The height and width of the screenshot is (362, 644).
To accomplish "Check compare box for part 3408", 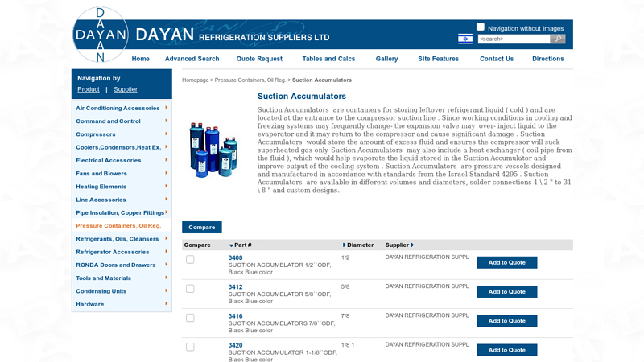I will [190, 259].
